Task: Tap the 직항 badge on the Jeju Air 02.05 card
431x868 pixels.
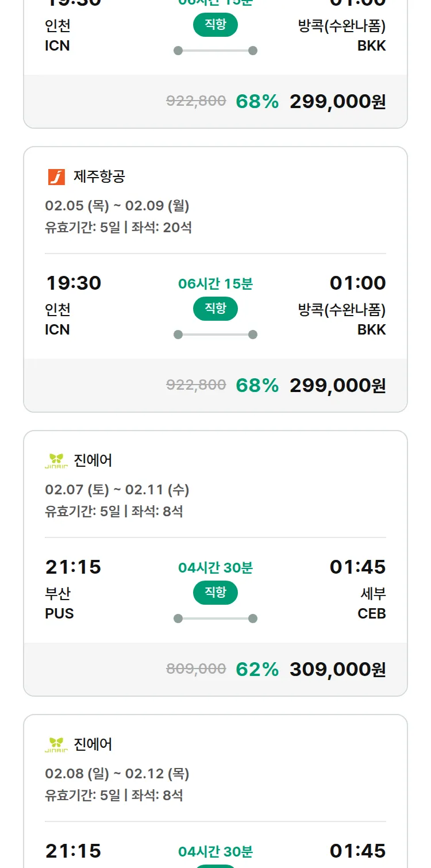Action: 215,309
